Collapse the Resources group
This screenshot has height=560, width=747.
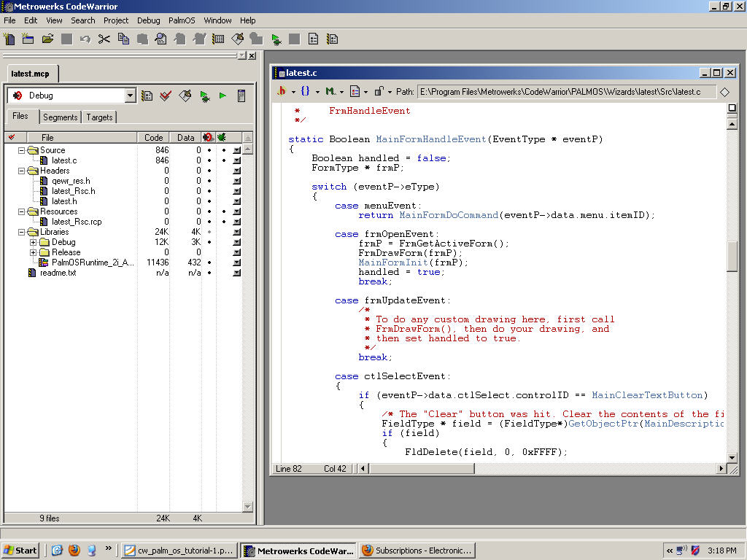21,211
